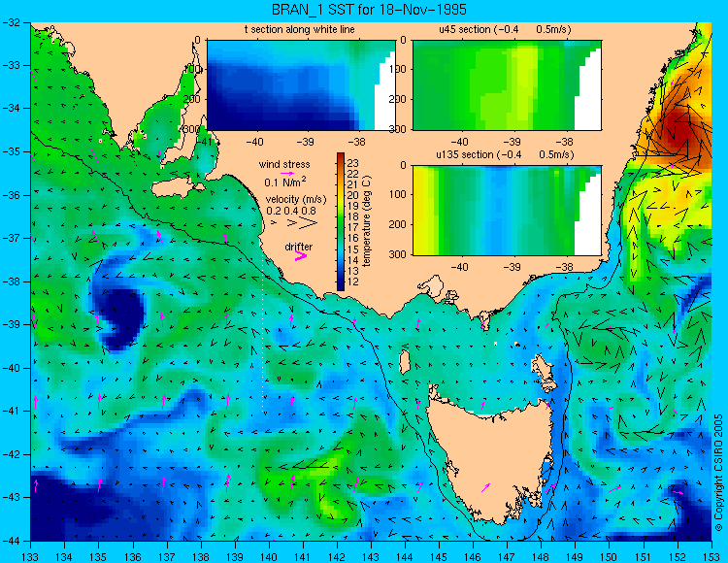Click King Island northwest of Tasmania
This screenshot has width=728, height=563.
(405, 362)
